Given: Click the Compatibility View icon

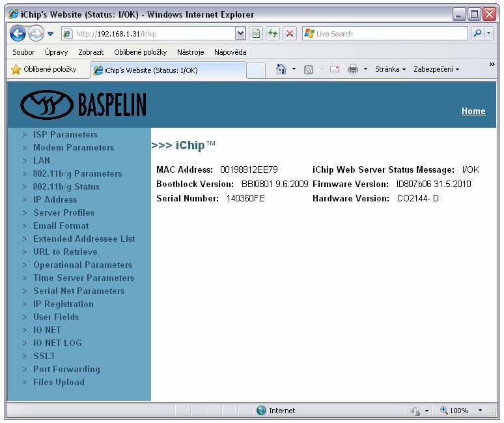Looking at the screenshot, I should (256, 33).
